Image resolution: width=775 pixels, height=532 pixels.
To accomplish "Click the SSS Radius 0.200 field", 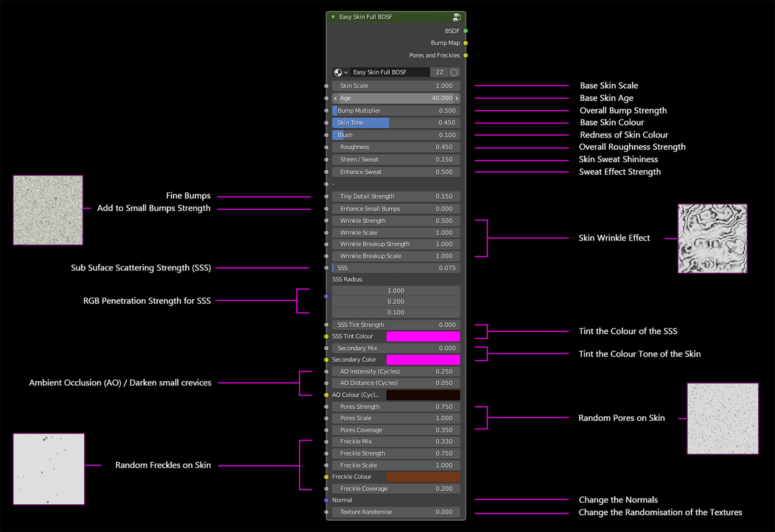I will (x=396, y=302).
